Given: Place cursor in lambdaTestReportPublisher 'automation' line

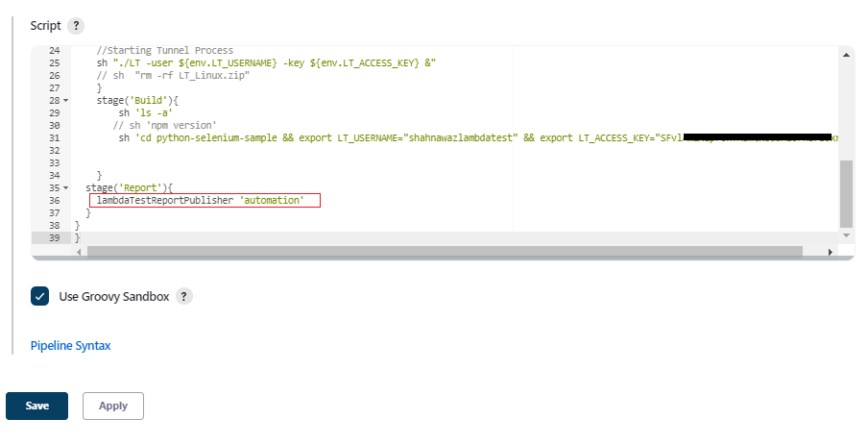Looking at the screenshot, I should pos(200,201).
